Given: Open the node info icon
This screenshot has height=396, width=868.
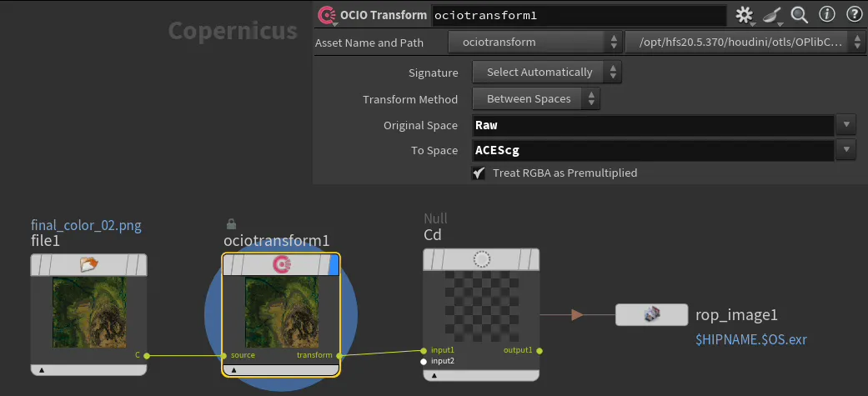Looking at the screenshot, I should click(827, 14).
